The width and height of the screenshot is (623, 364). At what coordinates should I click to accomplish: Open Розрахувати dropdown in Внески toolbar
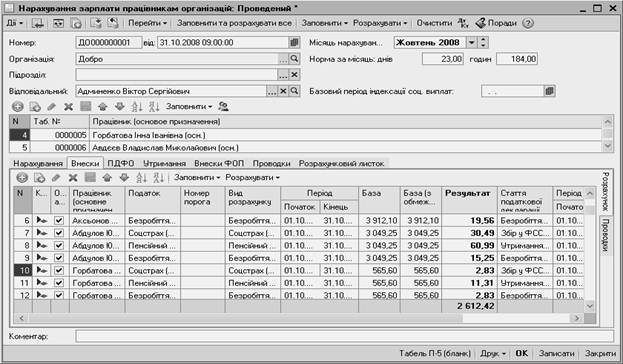[x=252, y=178]
